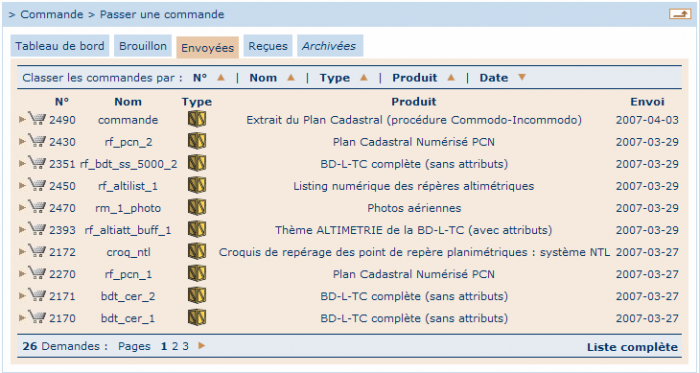
Task: Click Thème ALTIMETRIE de la BD-L-TC product
Action: pos(413,230)
